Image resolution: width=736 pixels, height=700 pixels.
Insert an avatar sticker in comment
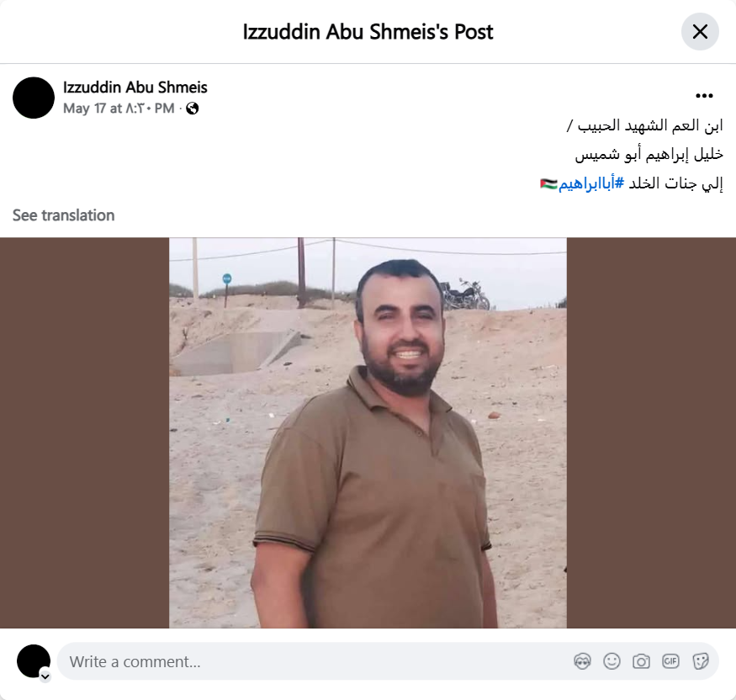click(x=582, y=661)
